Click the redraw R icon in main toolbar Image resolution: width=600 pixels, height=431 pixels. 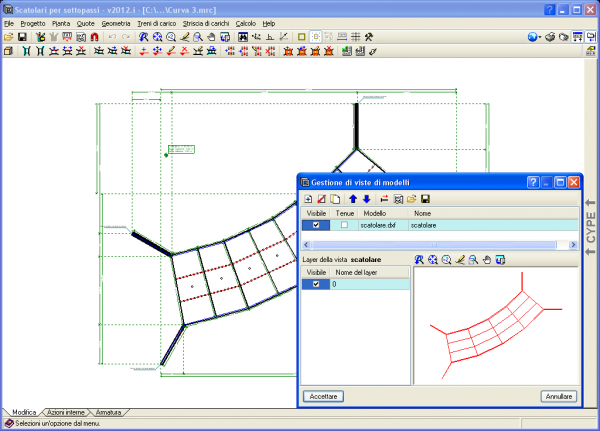tap(143, 37)
